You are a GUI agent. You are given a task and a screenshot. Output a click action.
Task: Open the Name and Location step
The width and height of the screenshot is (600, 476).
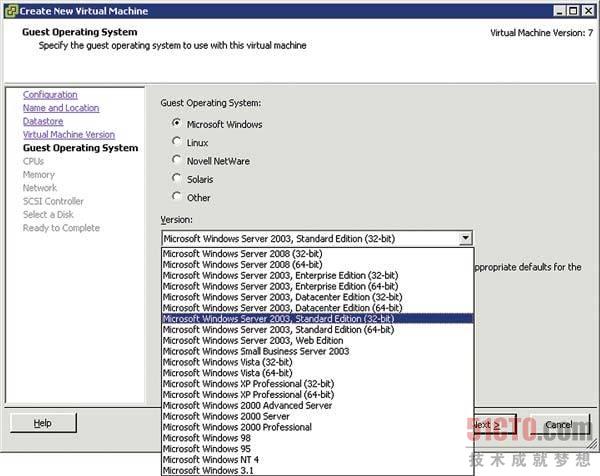pyautogui.click(x=61, y=108)
